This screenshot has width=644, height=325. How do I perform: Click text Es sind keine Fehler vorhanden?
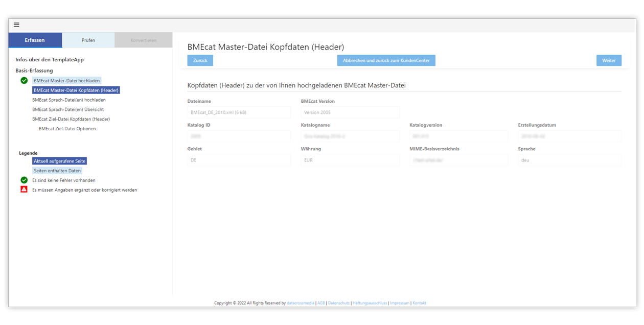(64, 180)
